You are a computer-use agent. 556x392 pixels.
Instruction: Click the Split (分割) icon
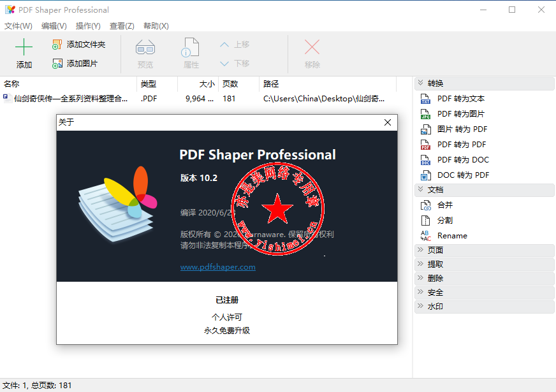(425, 221)
